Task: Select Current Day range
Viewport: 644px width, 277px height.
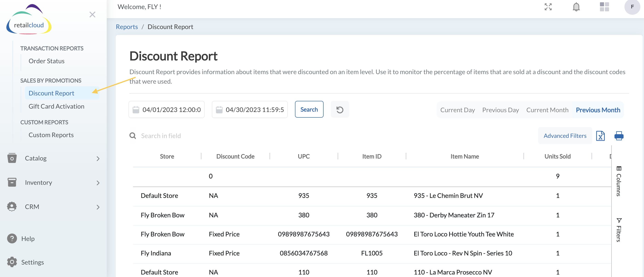Action: coord(457,110)
